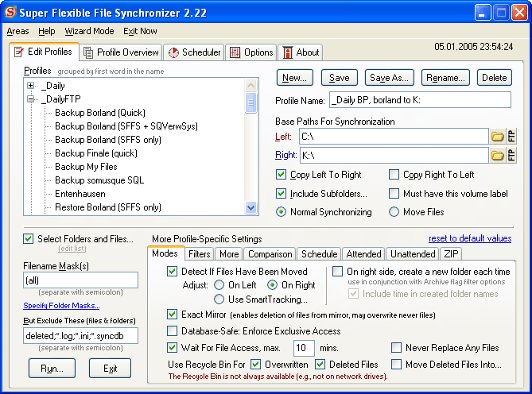This screenshot has height=394, width=532.
Task: Click the edit list link
Action: 72,249
